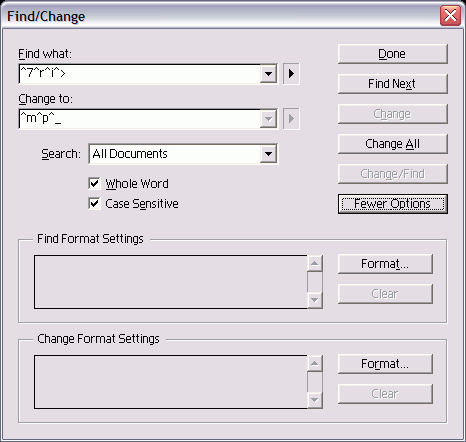Click the Change Format Settings scroll down arrow
The width and height of the screenshot is (466, 442).
point(315,400)
